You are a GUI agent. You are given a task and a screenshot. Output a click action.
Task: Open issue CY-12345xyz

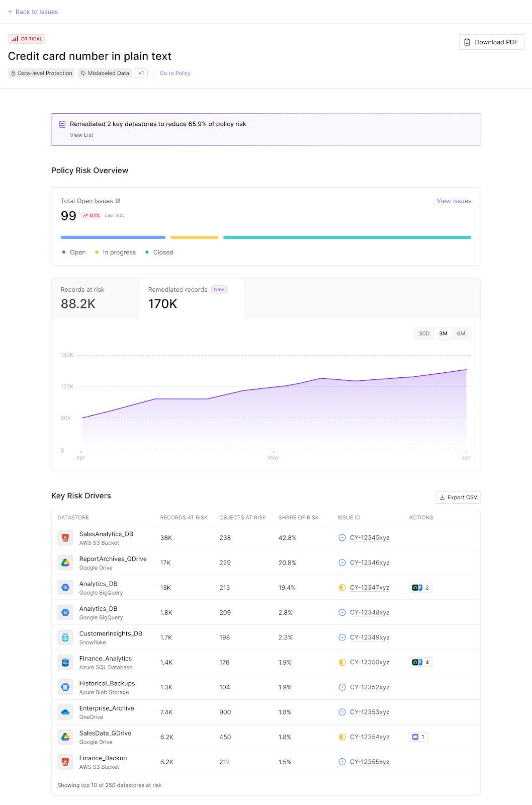[x=370, y=538]
